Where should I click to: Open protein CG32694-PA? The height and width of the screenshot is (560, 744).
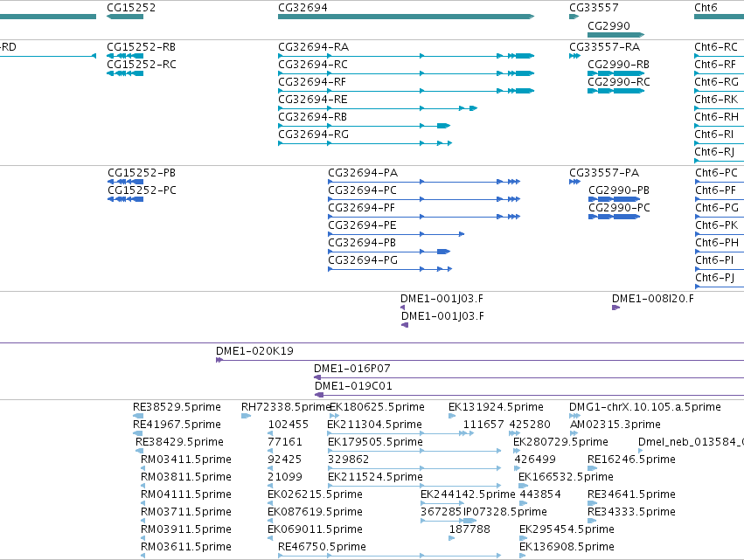click(x=363, y=173)
